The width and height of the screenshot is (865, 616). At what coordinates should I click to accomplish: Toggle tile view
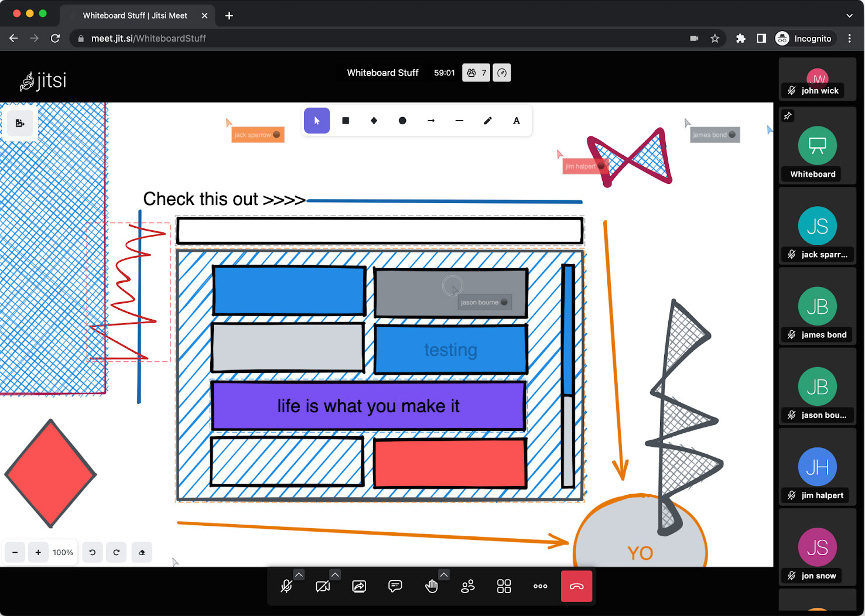(x=504, y=586)
